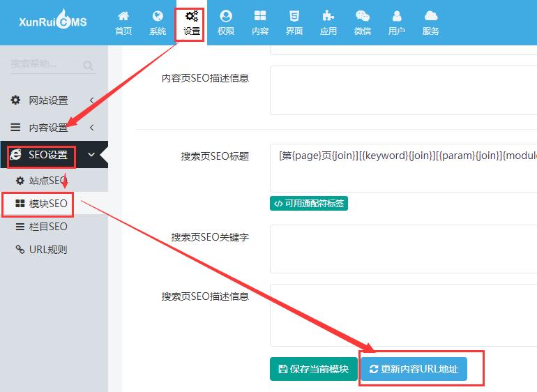The height and width of the screenshot is (392, 537).
Task: Open the 微信 WeChat icon
Action: [x=363, y=16]
